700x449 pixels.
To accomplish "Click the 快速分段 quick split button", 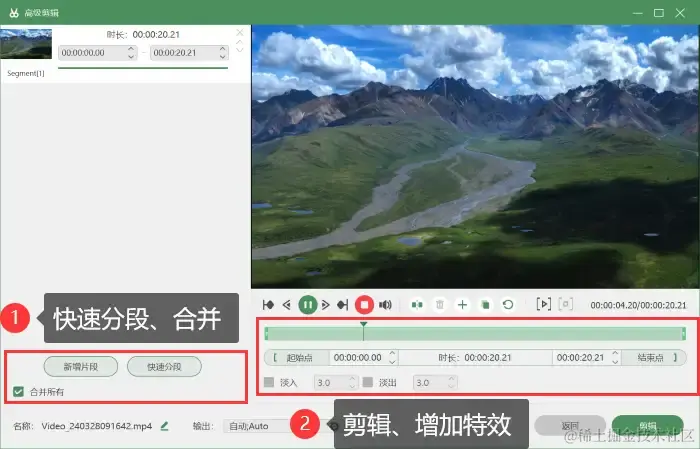I will coord(164,367).
